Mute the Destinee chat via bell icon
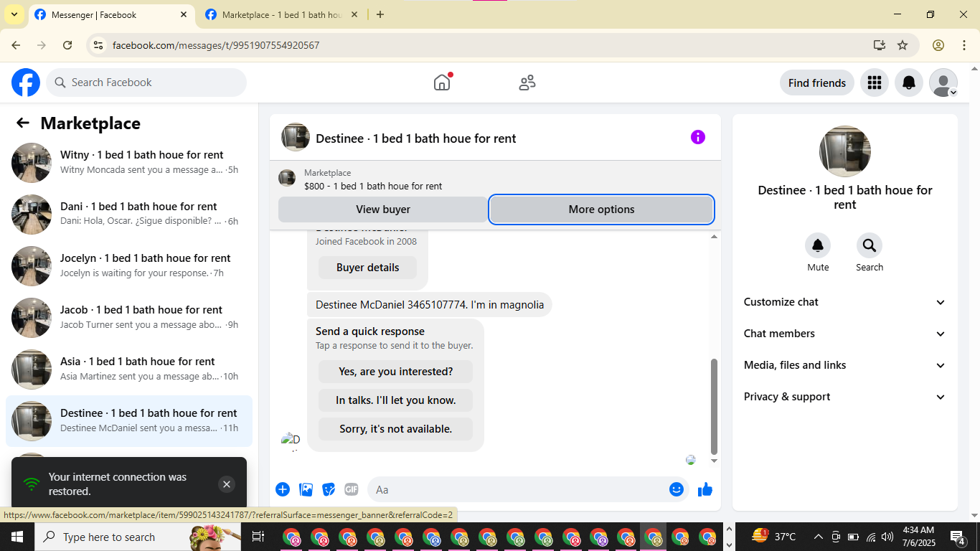 818,245
